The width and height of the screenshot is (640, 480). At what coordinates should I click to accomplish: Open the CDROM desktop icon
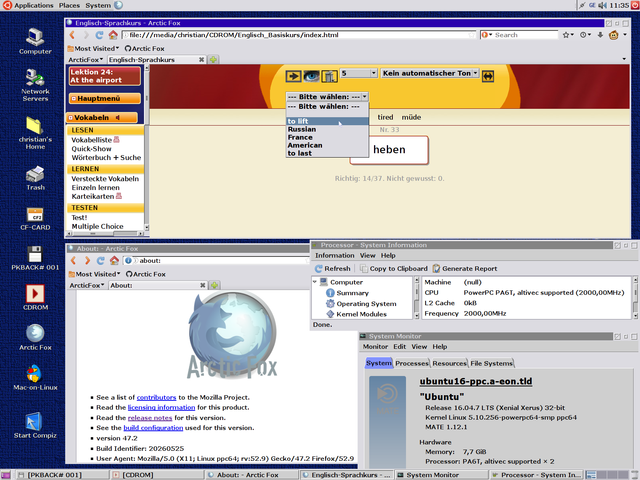pyautogui.click(x=35, y=298)
